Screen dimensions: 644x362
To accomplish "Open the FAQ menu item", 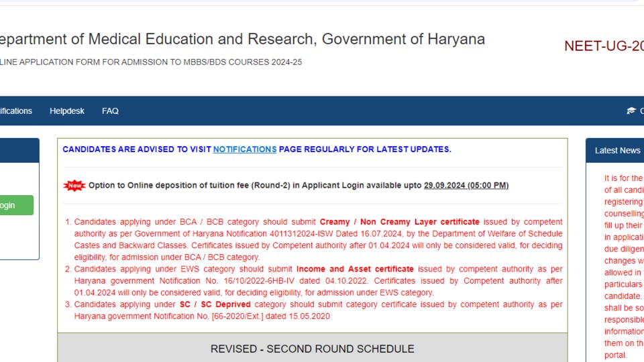I will click(110, 111).
